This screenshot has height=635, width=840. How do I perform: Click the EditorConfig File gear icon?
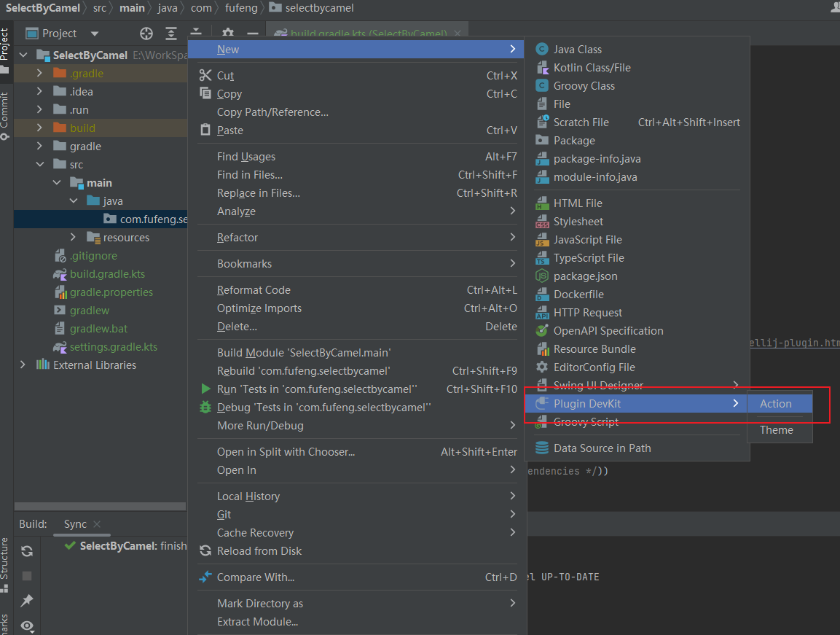[542, 367]
